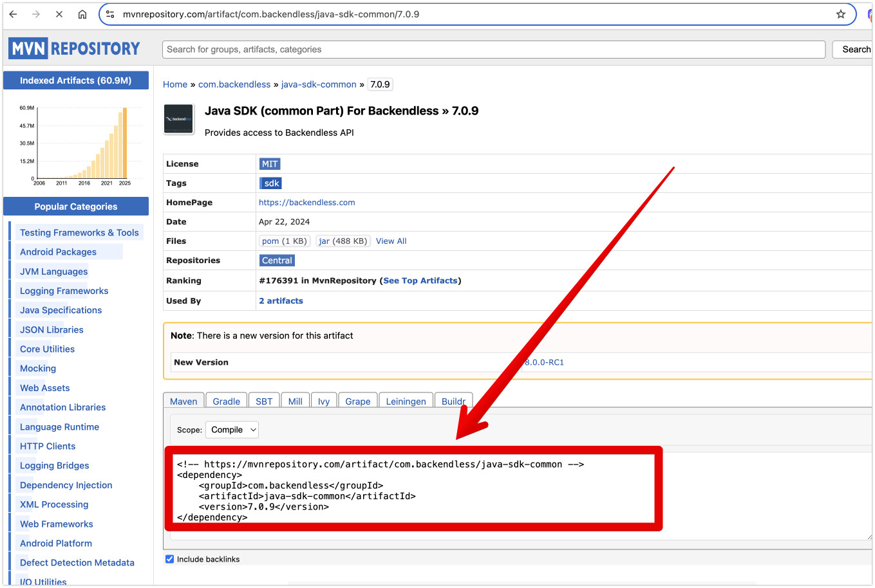Open See Top Artifacts link
This screenshot has height=588, width=875.
pos(420,280)
